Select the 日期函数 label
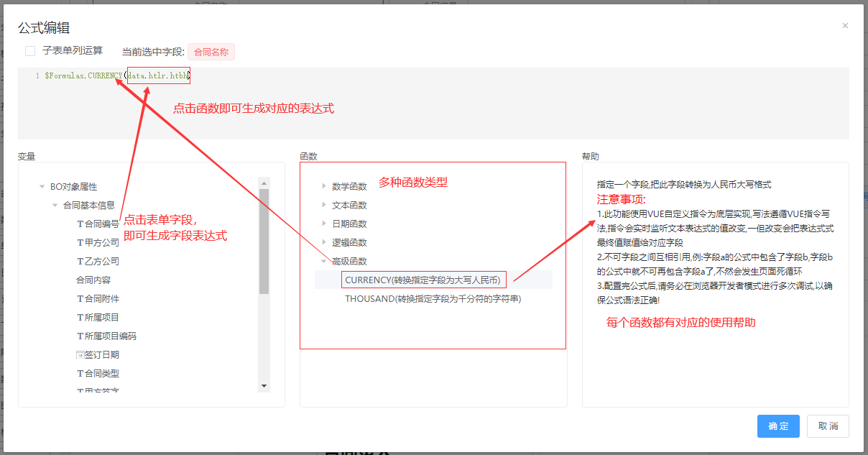The image size is (868, 455). tap(349, 224)
